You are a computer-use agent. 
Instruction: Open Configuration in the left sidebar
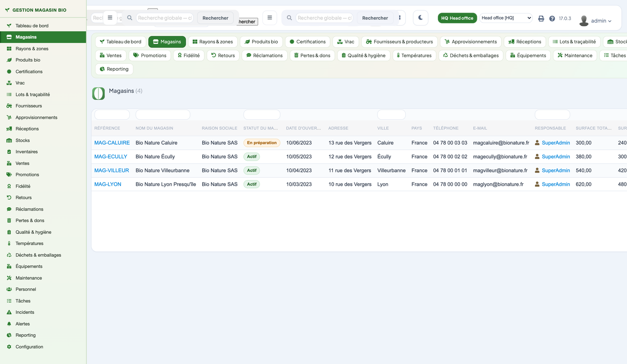43,347
